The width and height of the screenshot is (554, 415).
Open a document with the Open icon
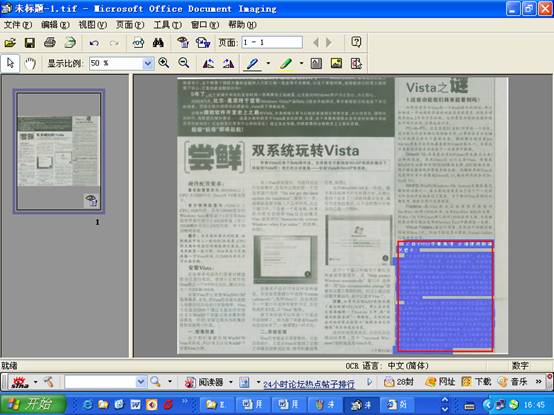[x=10, y=43]
